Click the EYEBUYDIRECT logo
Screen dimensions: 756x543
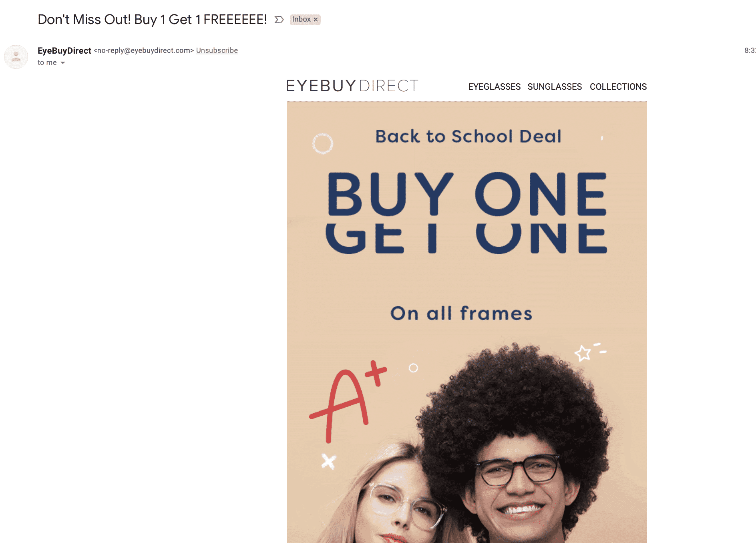[352, 85]
